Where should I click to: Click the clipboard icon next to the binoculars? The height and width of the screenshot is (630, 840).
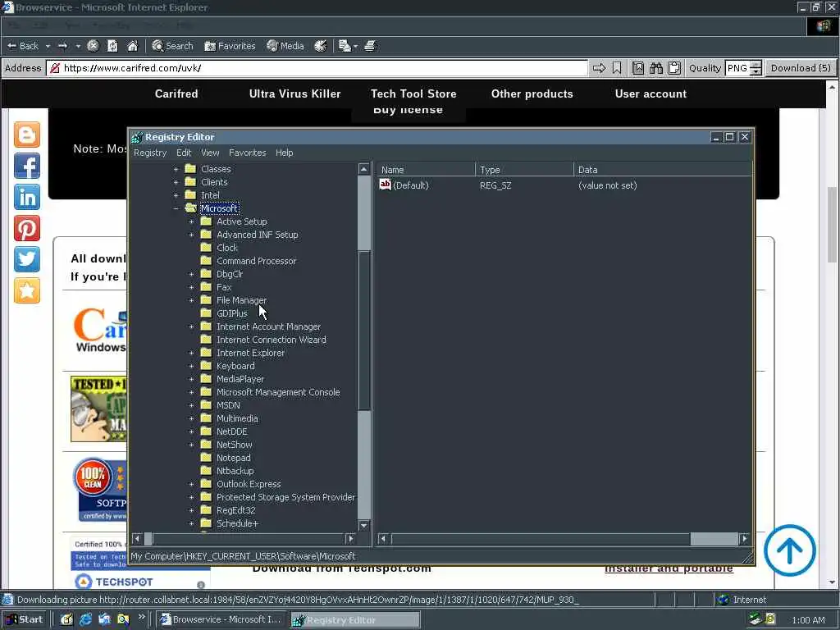(674, 68)
